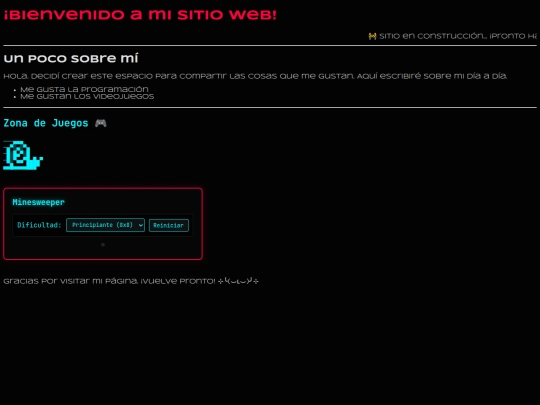Click the small dot below difficulty controls
540x405 pixels.
pos(103,245)
